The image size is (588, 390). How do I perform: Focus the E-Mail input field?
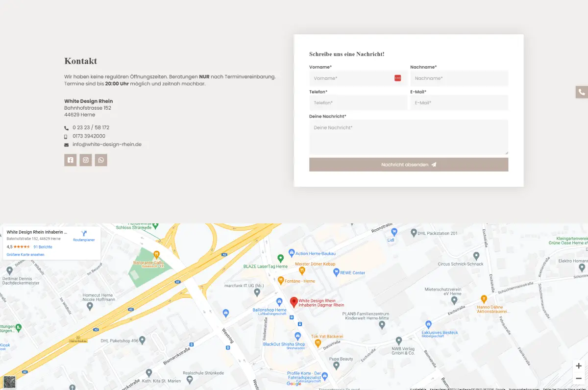click(459, 103)
